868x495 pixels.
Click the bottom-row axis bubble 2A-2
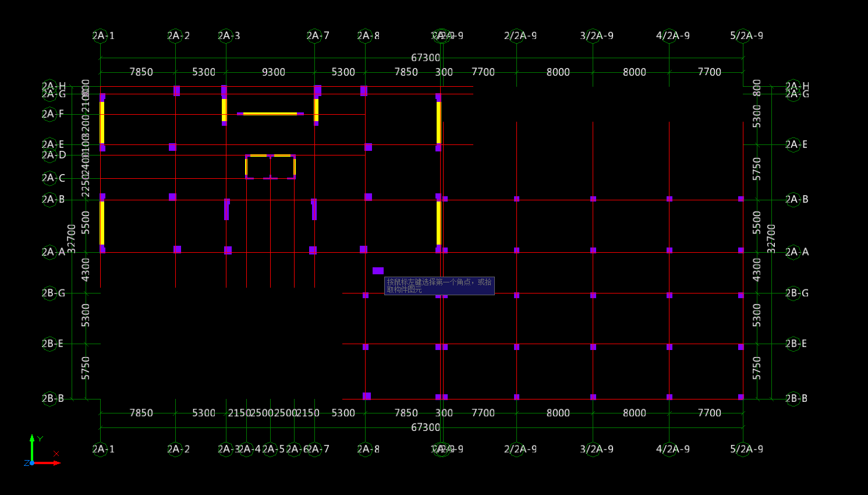(178, 449)
